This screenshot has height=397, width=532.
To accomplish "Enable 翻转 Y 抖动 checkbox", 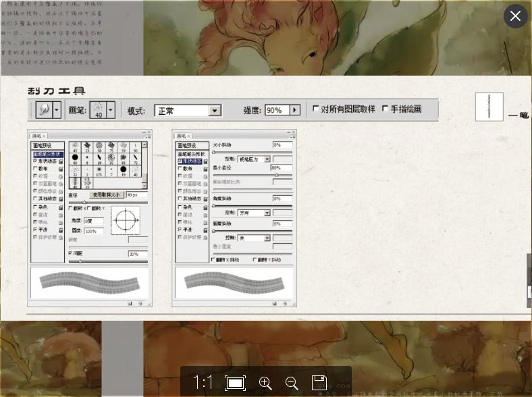I will pyautogui.click(x=255, y=259).
